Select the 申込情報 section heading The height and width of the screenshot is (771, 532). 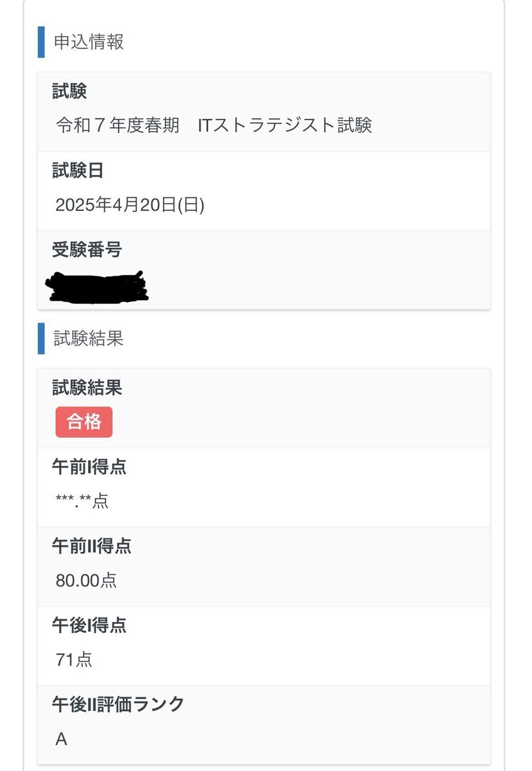coord(89,42)
